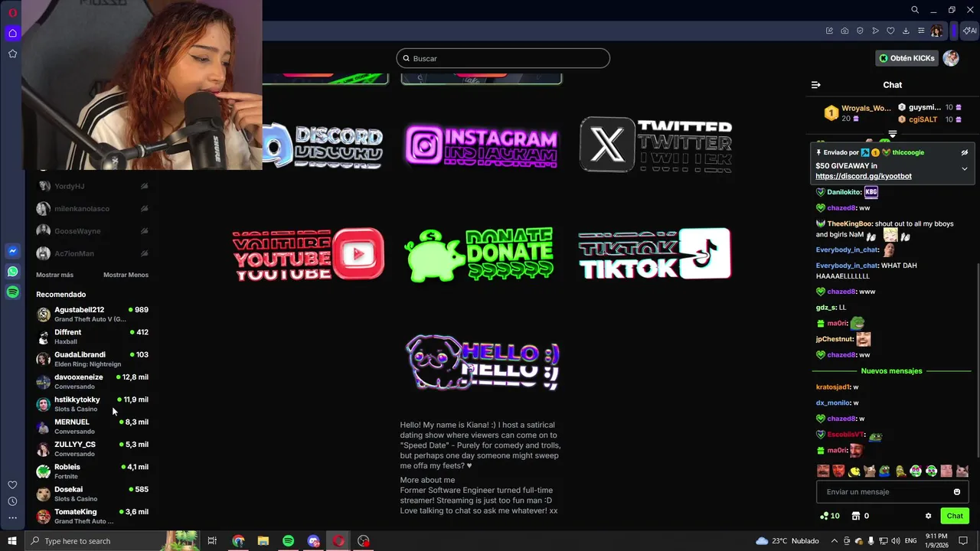Open WhatsApp in the Opera sidebar

(x=12, y=272)
